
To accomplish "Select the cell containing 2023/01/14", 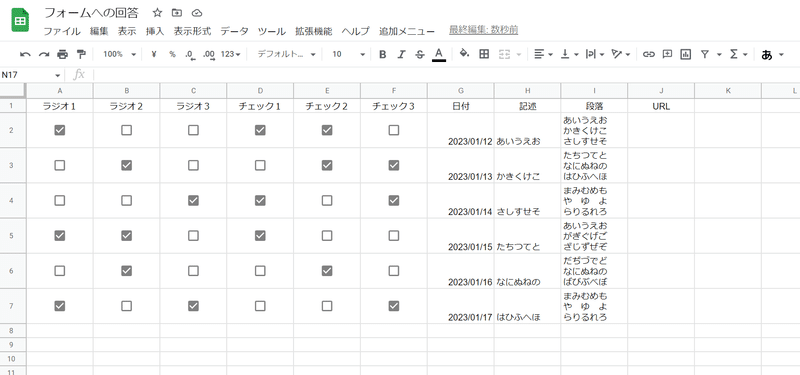I will point(461,201).
